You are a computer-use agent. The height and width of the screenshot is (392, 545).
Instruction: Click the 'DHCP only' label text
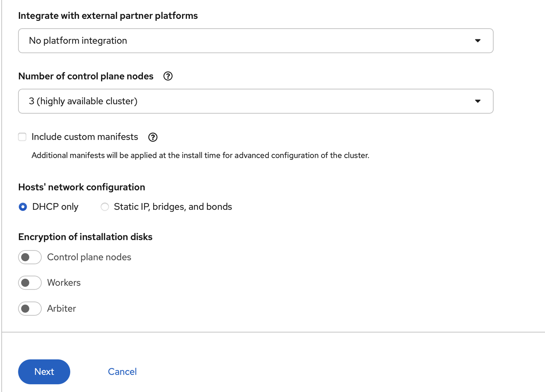coord(55,207)
